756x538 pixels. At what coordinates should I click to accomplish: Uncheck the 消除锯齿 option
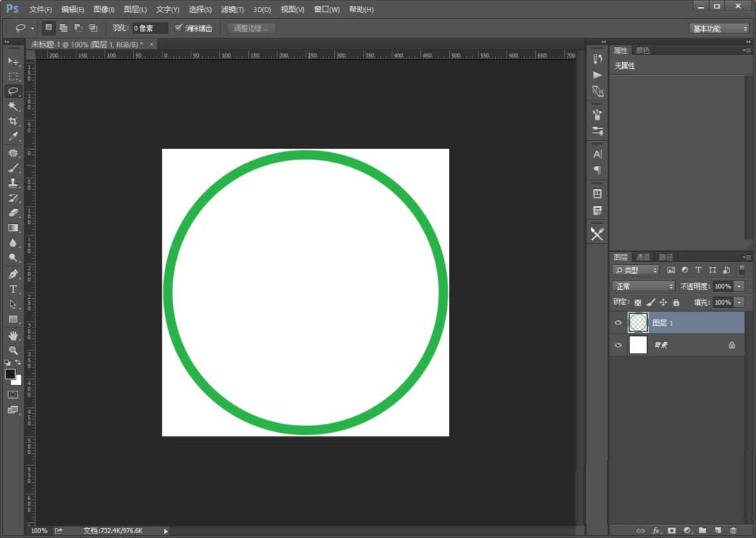click(178, 27)
